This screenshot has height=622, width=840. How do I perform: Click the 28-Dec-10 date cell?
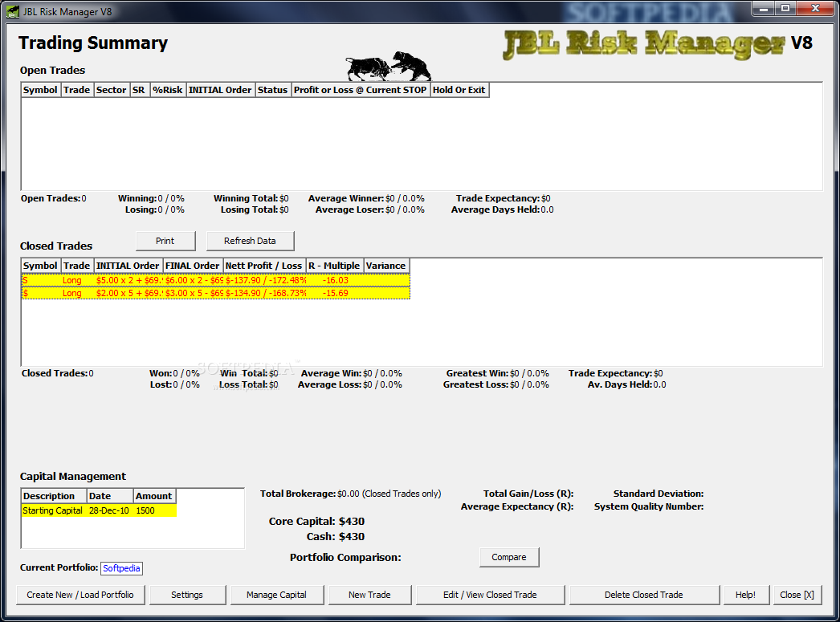click(109, 510)
